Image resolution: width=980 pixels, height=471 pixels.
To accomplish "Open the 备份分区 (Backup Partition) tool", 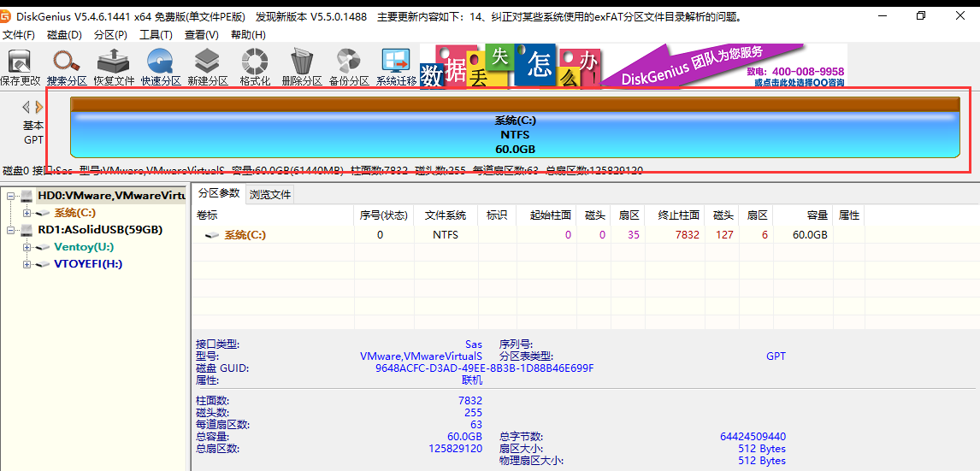I will pos(349,67).
